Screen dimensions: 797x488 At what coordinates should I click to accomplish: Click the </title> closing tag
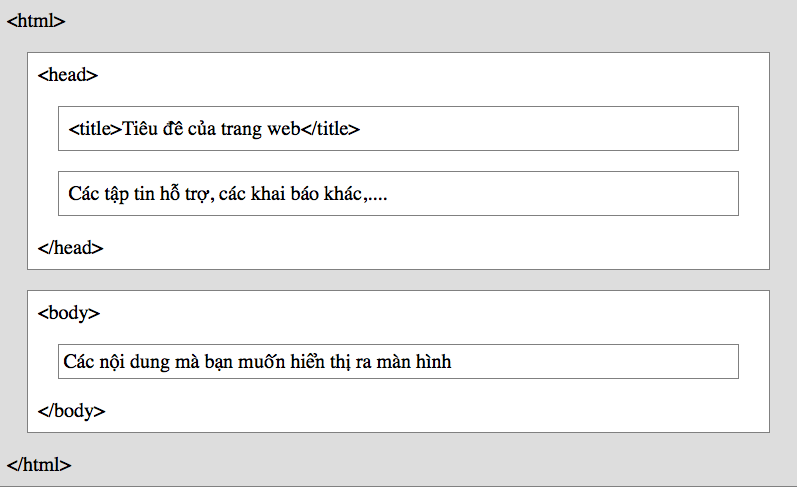coord(330,129)
